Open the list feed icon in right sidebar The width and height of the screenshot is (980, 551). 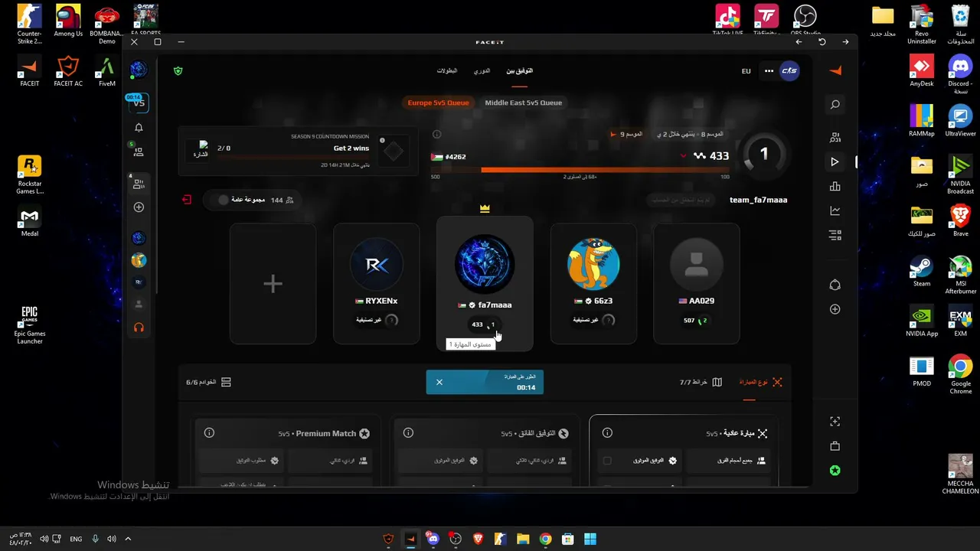click(835, 235)
